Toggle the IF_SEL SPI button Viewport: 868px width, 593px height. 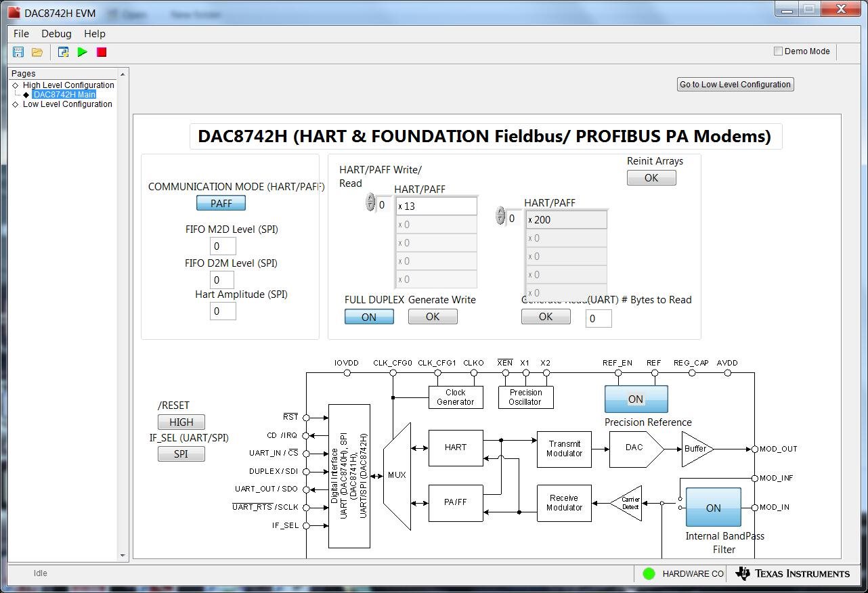pos(181,454)
